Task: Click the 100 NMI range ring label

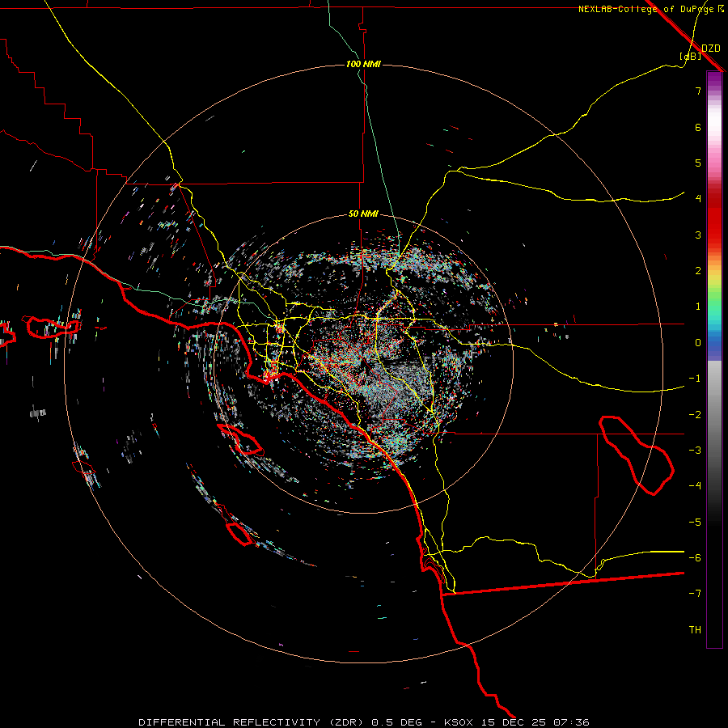Action: point(363,64)
